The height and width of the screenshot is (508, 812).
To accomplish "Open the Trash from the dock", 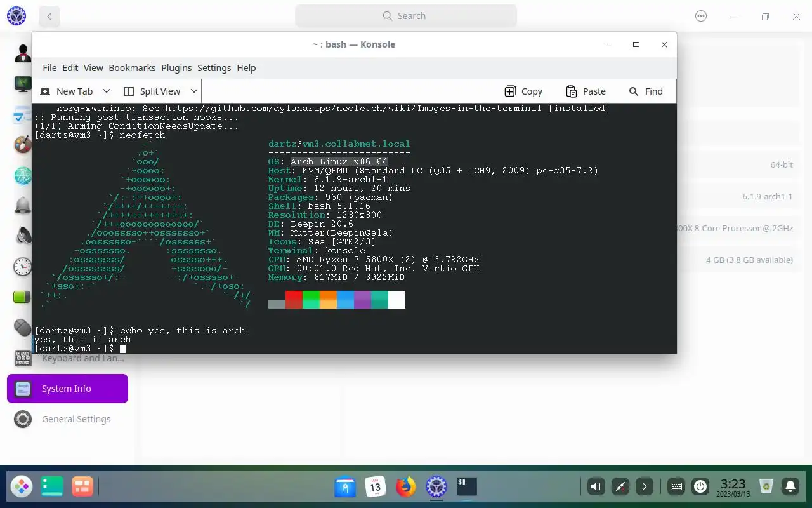I will click(x=766, y=487).
